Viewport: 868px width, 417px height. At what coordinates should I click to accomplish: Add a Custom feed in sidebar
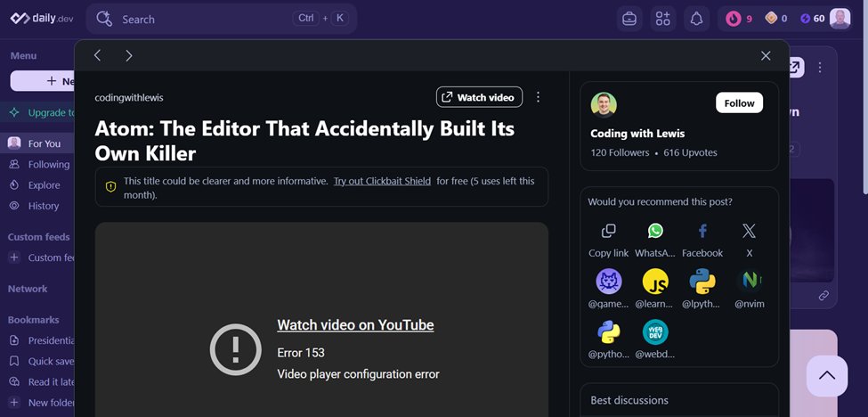tap(37, 258)
